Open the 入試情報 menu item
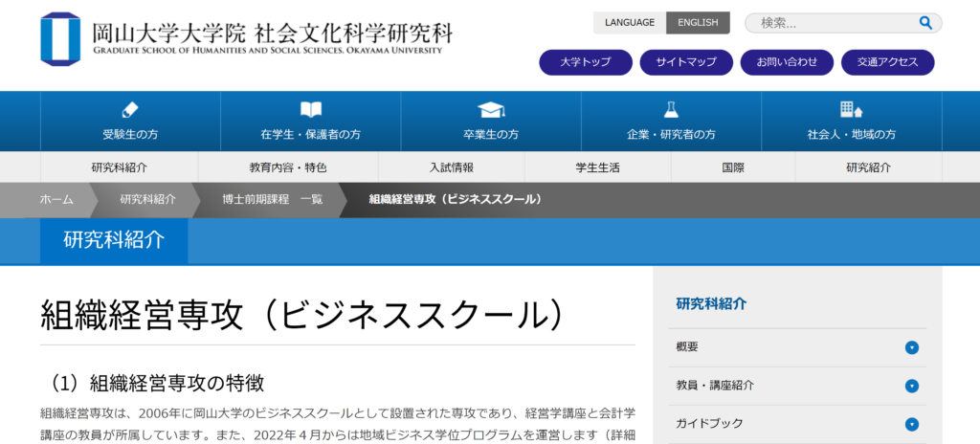 click(452, 167)
